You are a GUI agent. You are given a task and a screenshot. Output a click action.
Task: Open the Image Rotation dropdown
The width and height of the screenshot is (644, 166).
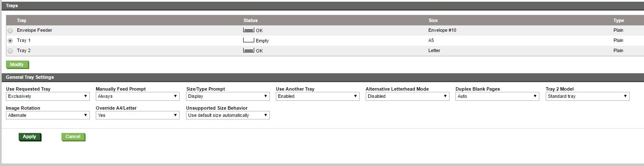48,115
